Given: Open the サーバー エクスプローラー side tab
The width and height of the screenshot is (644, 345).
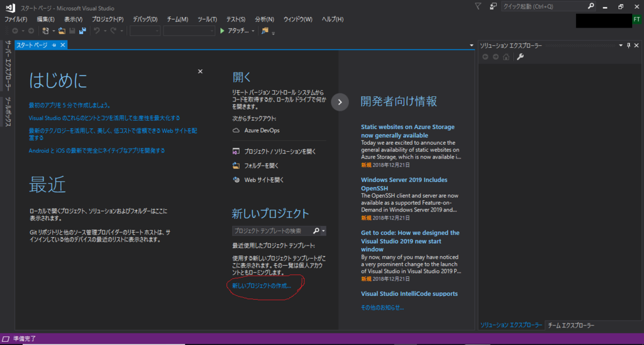Looking at the screenshot, I should coord(8,65).
